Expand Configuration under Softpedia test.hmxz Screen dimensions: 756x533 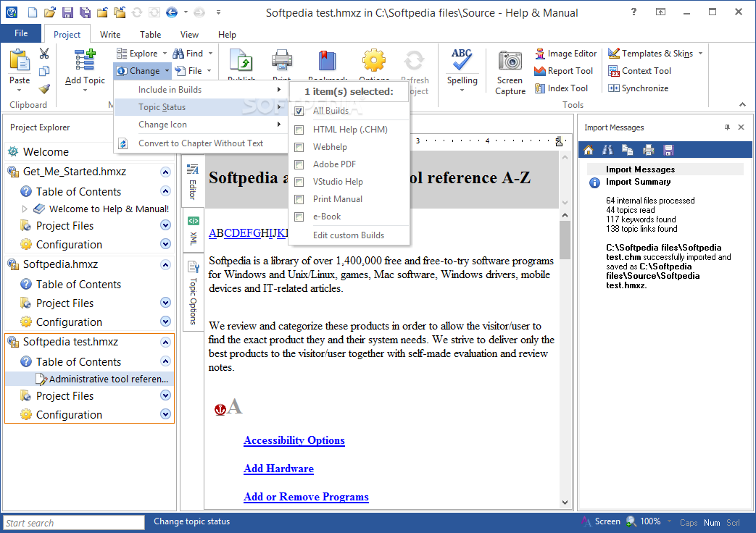point(165,414)
